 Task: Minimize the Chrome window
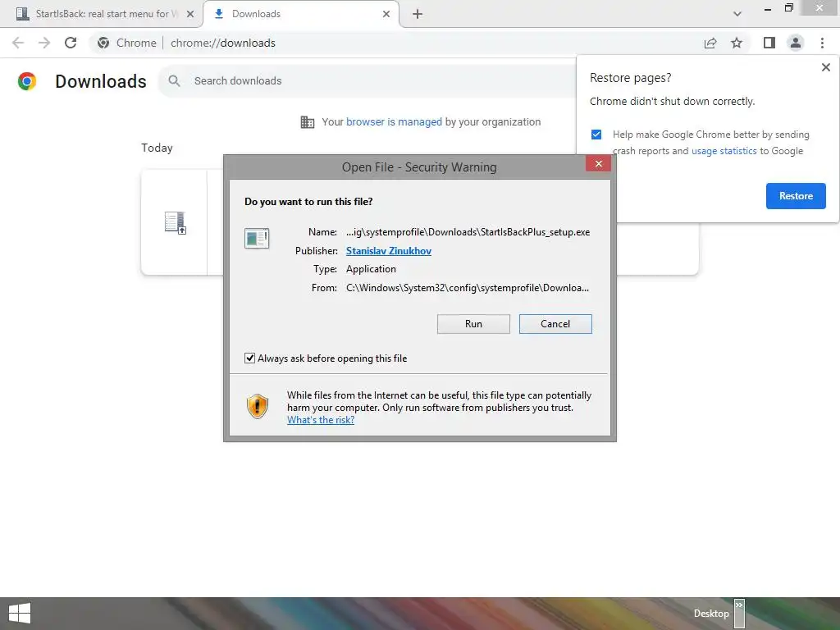click(x=768, y=9)
